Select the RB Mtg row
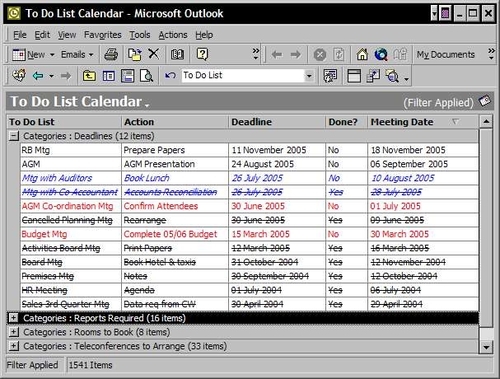The image size is (500, 379). pos(249,150)
